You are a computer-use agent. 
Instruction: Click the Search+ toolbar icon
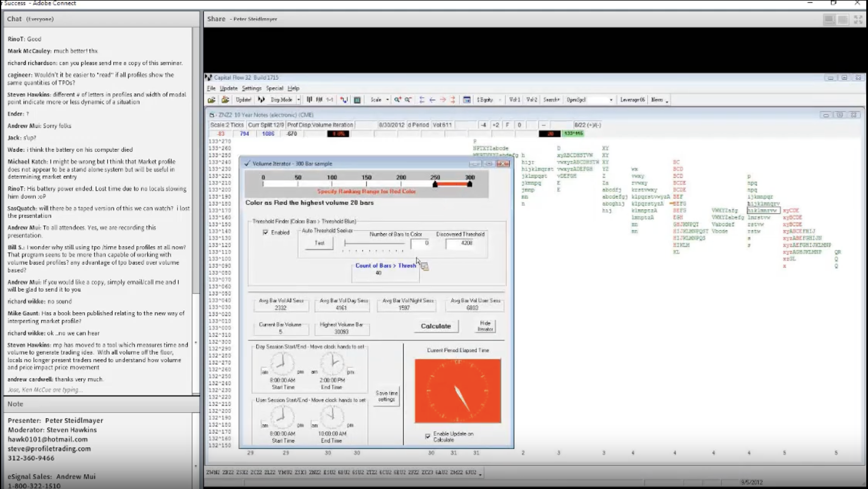click(x=552, y=99)
